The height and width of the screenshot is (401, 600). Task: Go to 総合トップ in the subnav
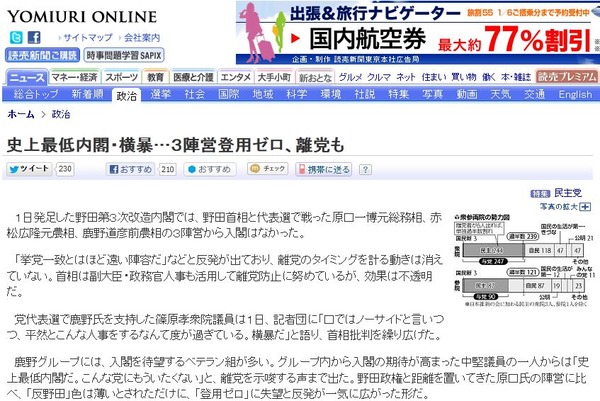click(x=36, y=94)
